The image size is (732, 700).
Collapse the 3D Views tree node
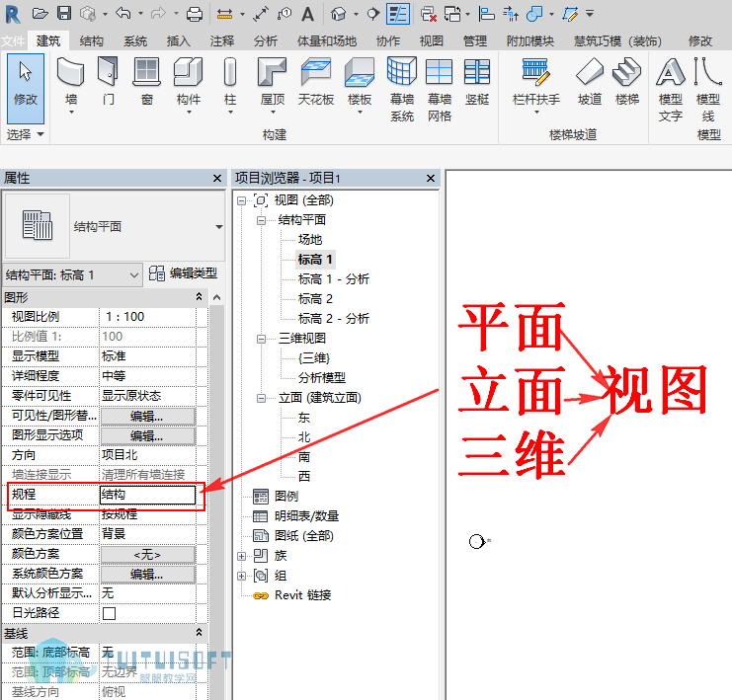pos(261,339)
